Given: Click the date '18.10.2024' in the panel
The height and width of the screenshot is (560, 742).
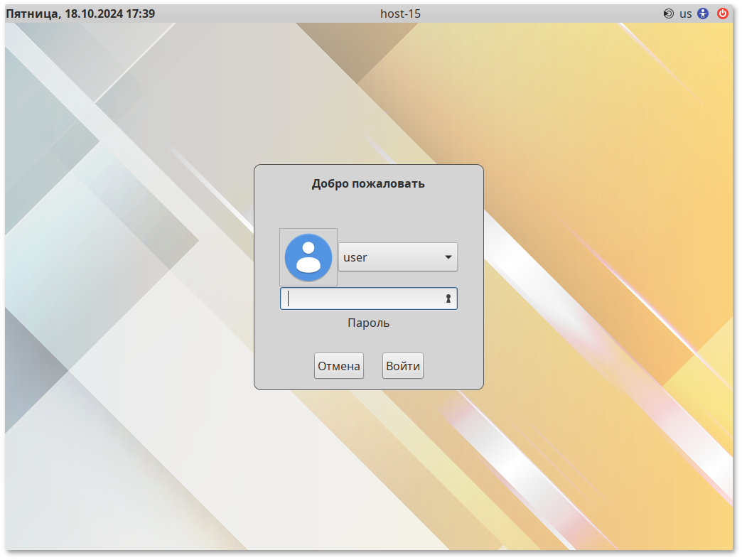Looking at the screenshot, I should click(93, 14).
